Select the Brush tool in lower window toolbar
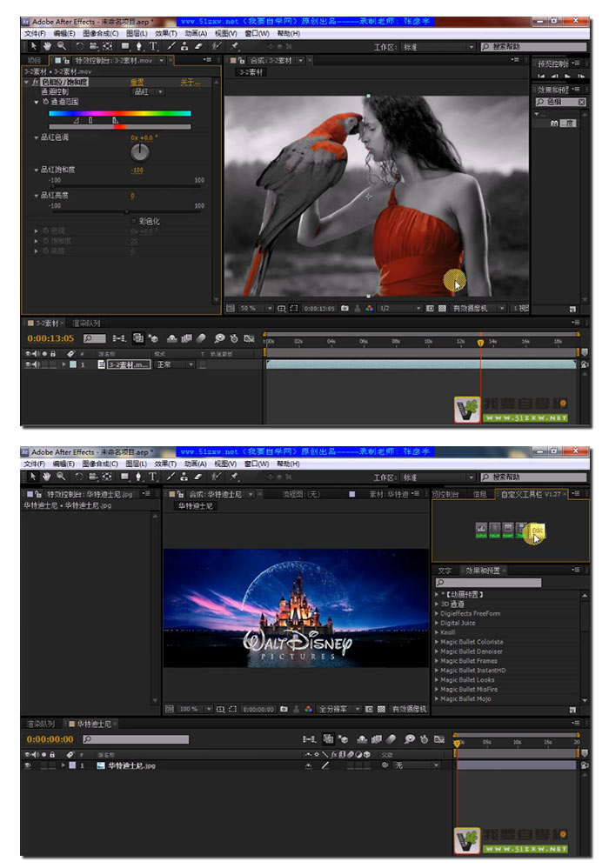609x868 pixels. coord(171,477)
